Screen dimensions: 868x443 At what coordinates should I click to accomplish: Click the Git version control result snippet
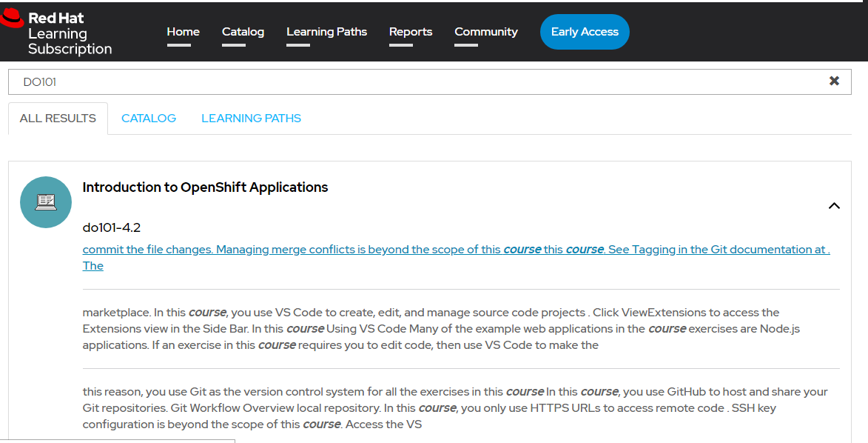tap(456, 407)
